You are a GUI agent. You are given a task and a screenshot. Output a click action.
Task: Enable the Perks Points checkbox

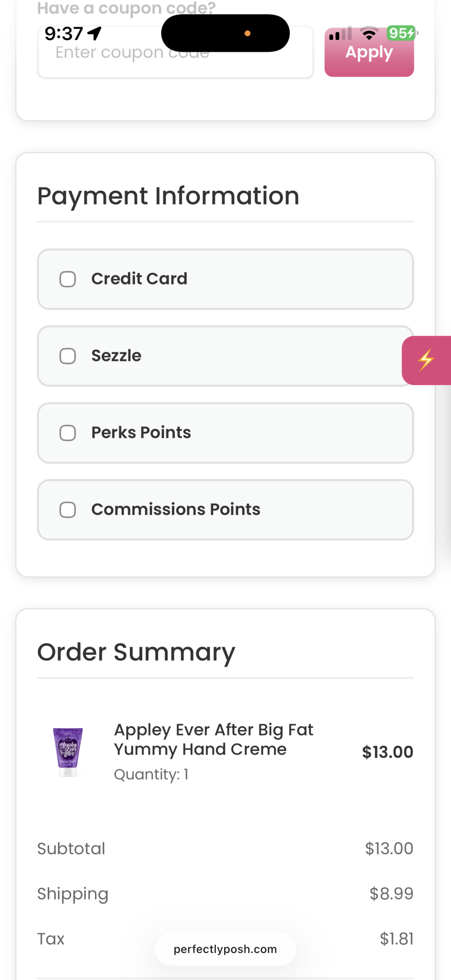[67, 433]
